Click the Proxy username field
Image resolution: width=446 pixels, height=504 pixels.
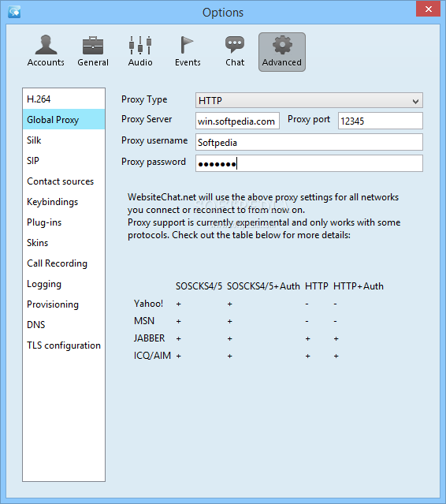(x=309, y=142)
